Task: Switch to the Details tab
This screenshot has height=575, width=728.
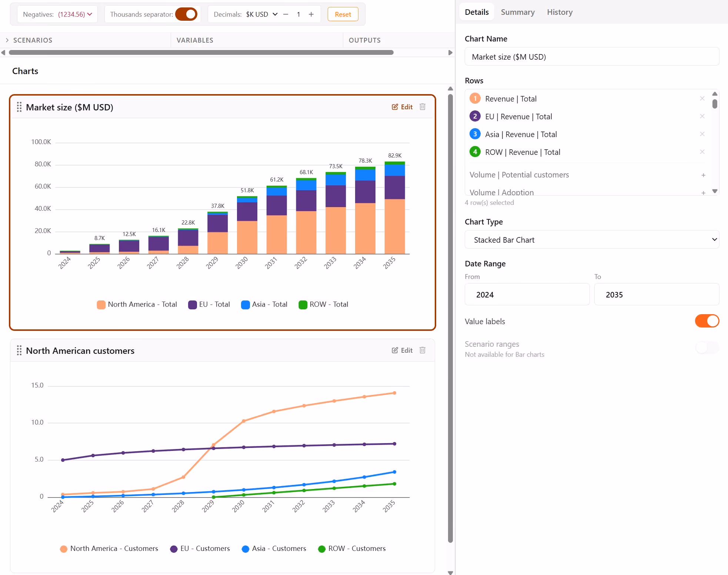Action: (477, 12)
